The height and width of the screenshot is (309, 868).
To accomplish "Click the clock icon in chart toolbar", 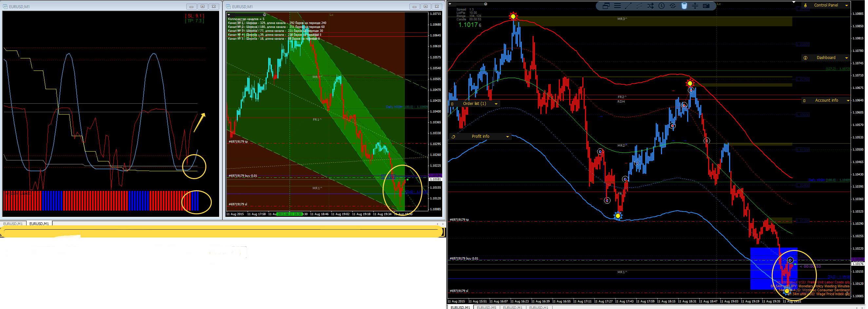I will point(661,6).
